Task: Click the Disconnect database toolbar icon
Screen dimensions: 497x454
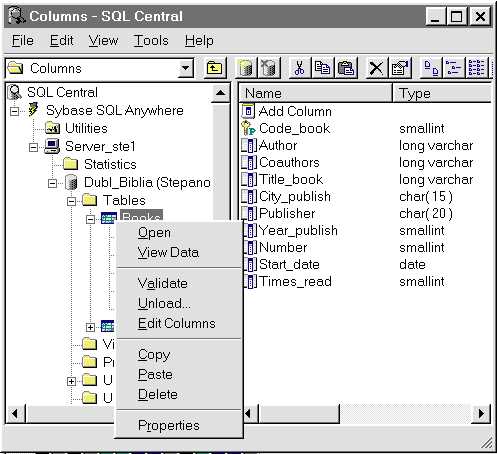Action: [x=269, y=68]
